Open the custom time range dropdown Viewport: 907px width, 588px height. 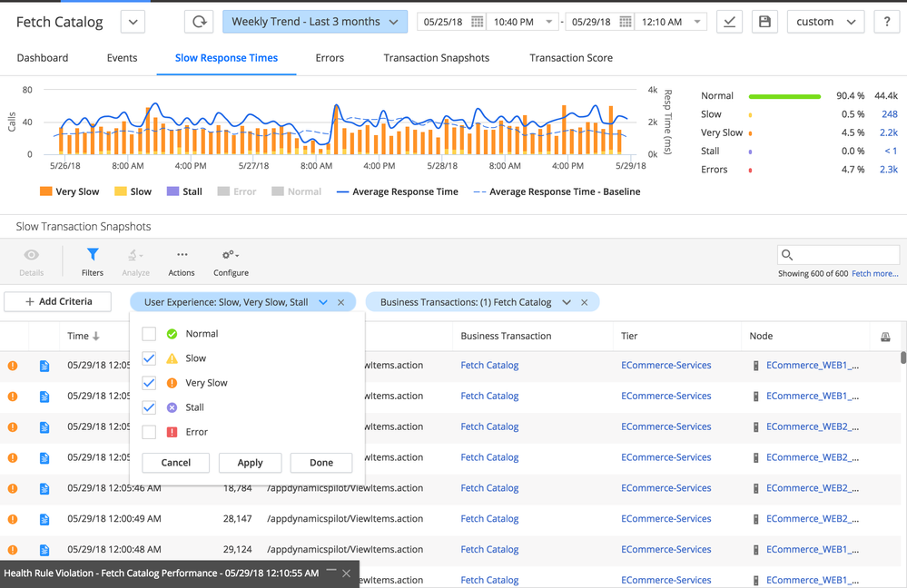tap(826, 22)
